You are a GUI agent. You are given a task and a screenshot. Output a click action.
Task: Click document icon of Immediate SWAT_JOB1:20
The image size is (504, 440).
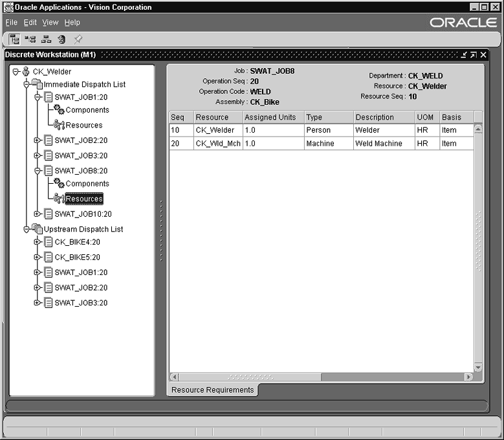(49, 97)
